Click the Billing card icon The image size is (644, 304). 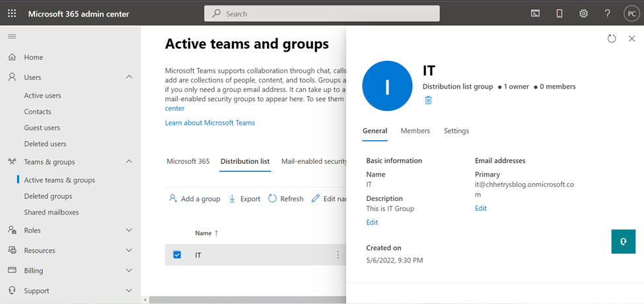pos(13,270)
